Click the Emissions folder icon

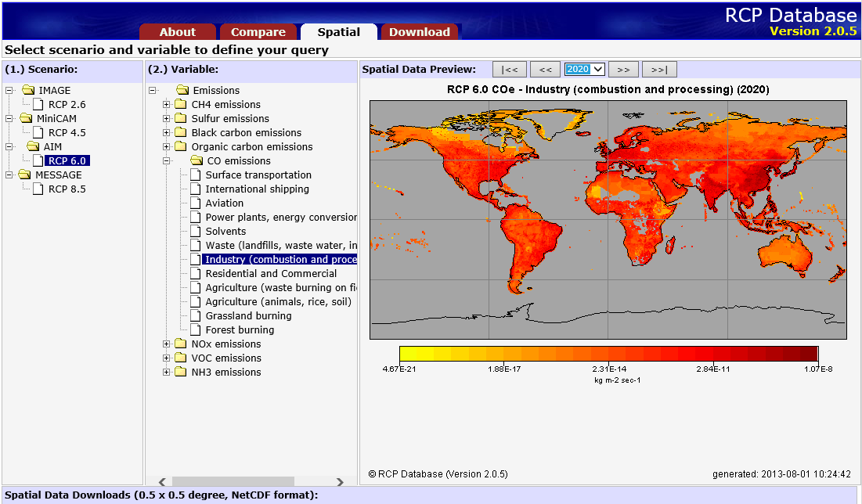click(x=182, y=90)
